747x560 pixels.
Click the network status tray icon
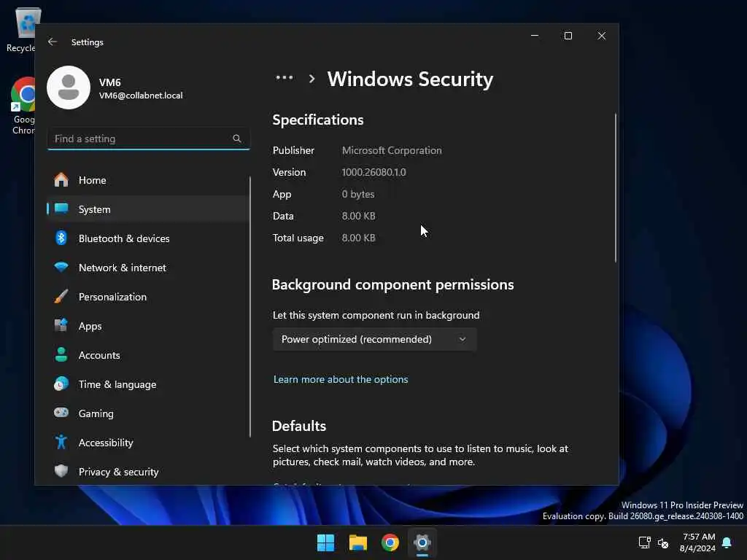click(645, 542)
